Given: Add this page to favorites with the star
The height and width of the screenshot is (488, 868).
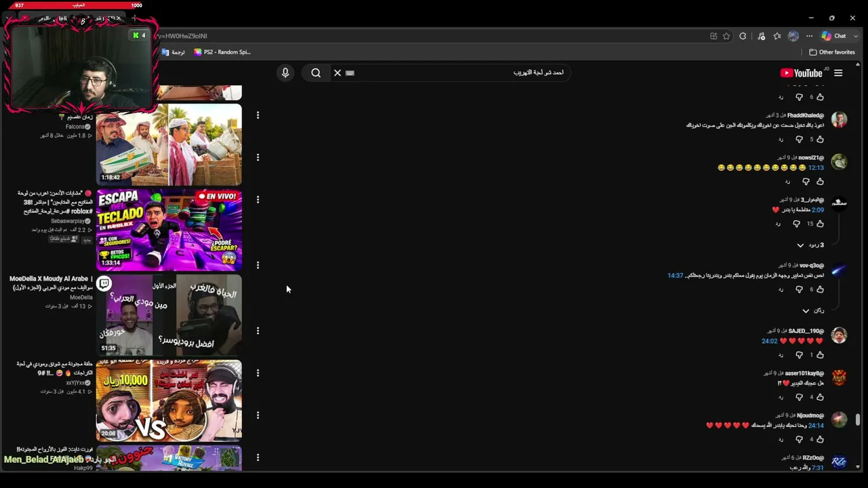Looking at the screenshot, I should pos(726,36).
